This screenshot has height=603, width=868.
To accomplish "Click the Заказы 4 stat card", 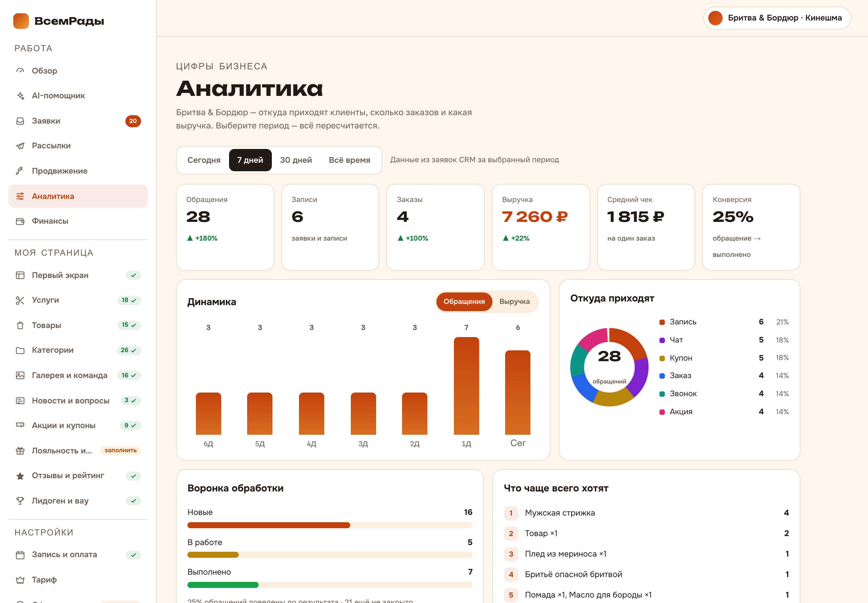I will click(x=435, y=227).
